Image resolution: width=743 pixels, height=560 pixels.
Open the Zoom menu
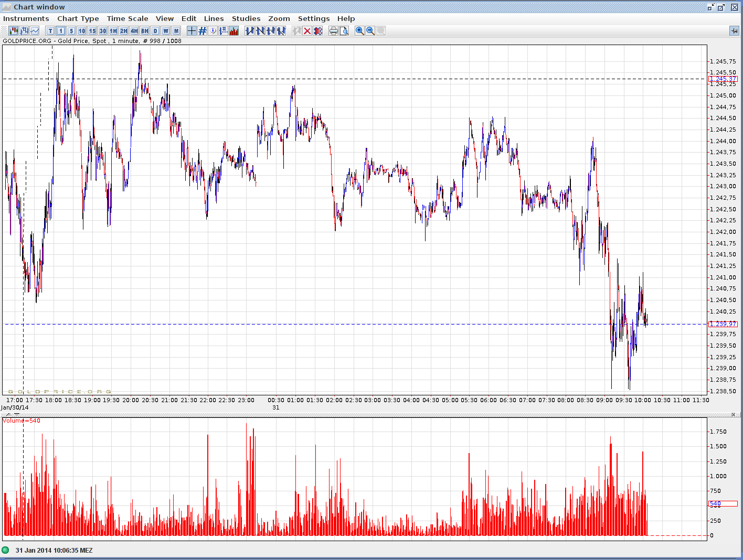pos(279,18)
